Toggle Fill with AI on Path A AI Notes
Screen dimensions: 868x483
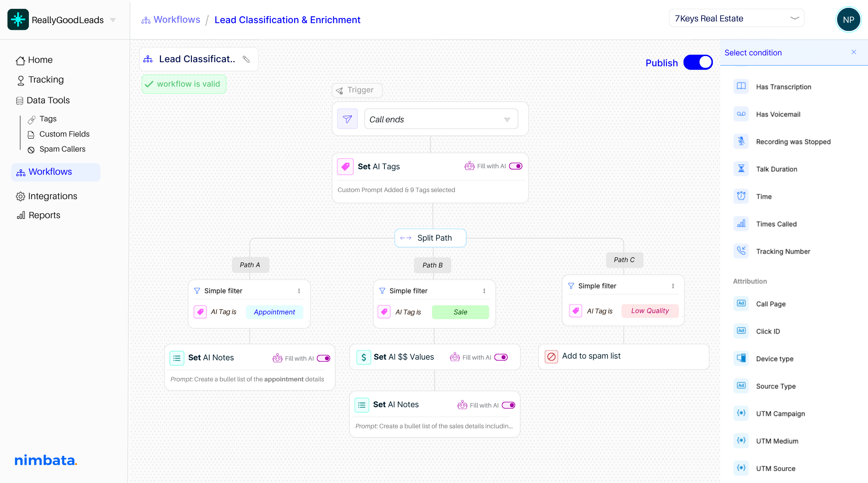(x=323, y=358)
